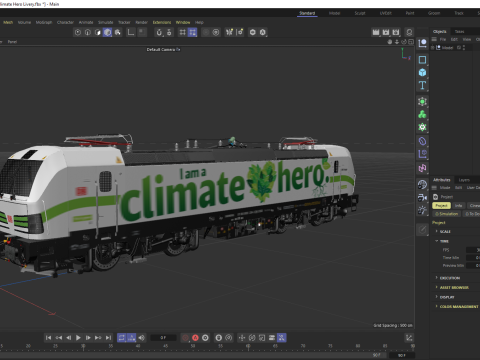Toggle sound playback speaker icon
The height and width of the screenshot is (360, 480).
(142, 338)
